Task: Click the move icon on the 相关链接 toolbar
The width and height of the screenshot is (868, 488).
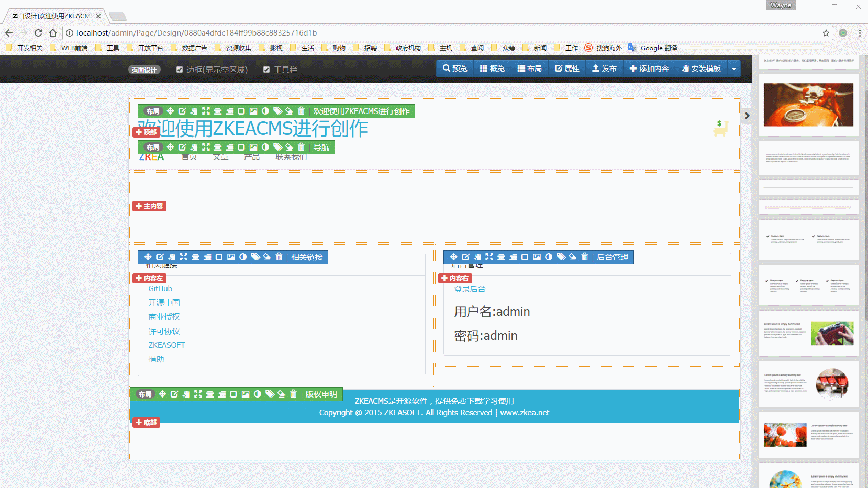Action: [148, 257]
